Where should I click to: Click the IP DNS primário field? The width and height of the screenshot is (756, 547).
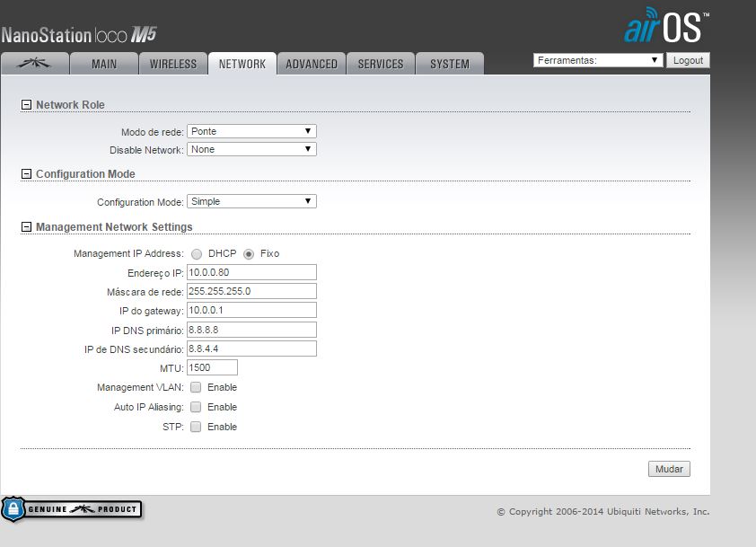tap(251, 330)
